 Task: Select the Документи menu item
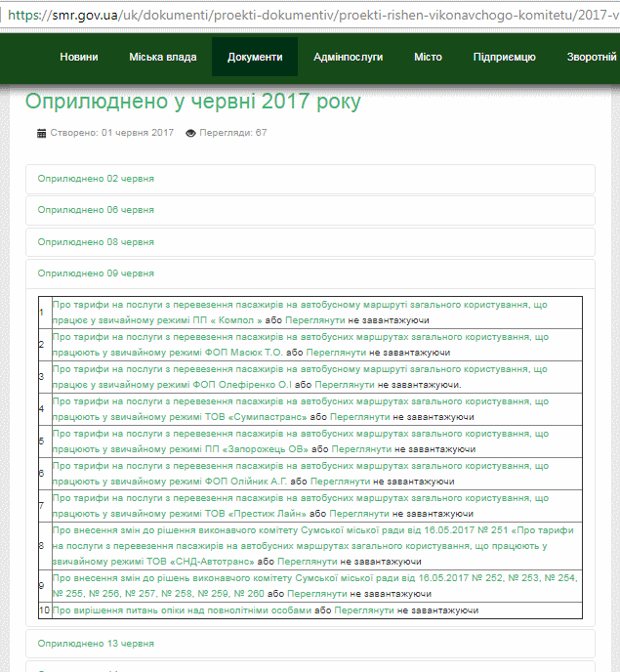(255, 57)
